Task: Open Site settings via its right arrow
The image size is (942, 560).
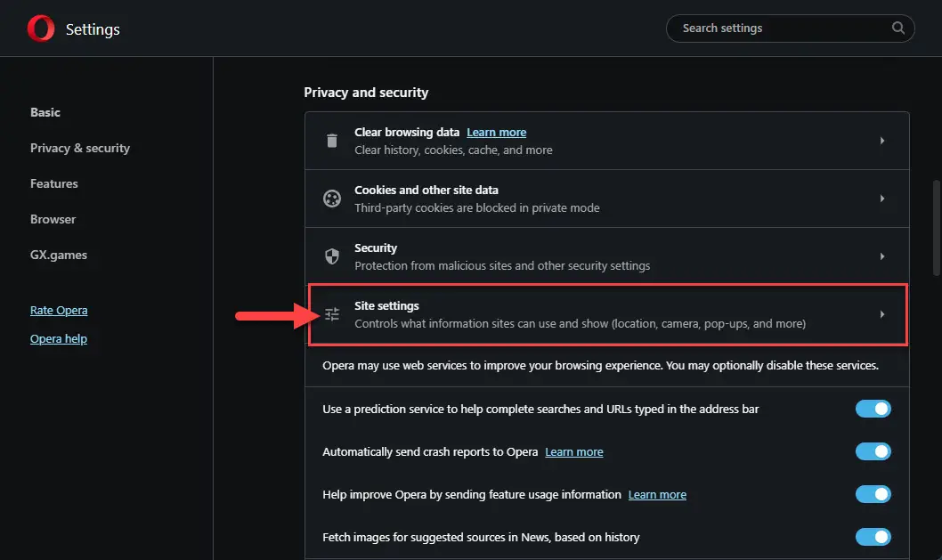Action: [882, 314]
